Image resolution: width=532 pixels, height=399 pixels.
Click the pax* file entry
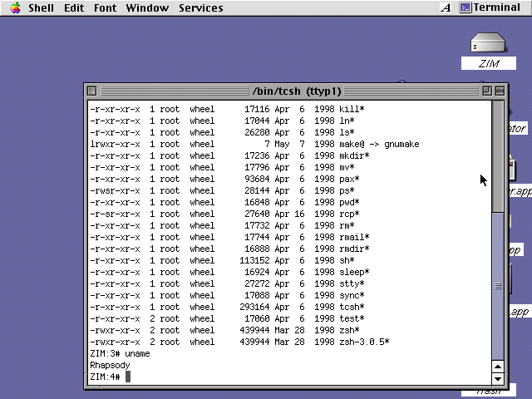click(x=349, y=180)
